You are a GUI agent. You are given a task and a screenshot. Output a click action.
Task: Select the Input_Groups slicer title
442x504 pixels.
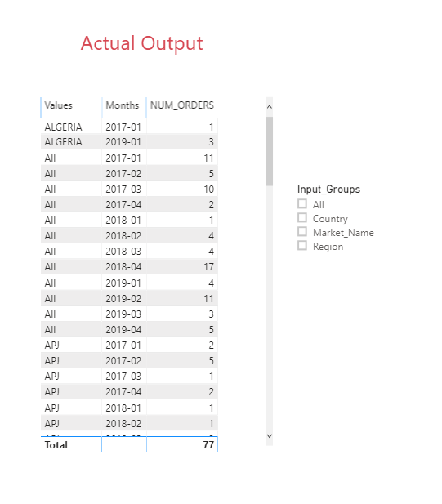pyautogui.click(x=328, y=190)
